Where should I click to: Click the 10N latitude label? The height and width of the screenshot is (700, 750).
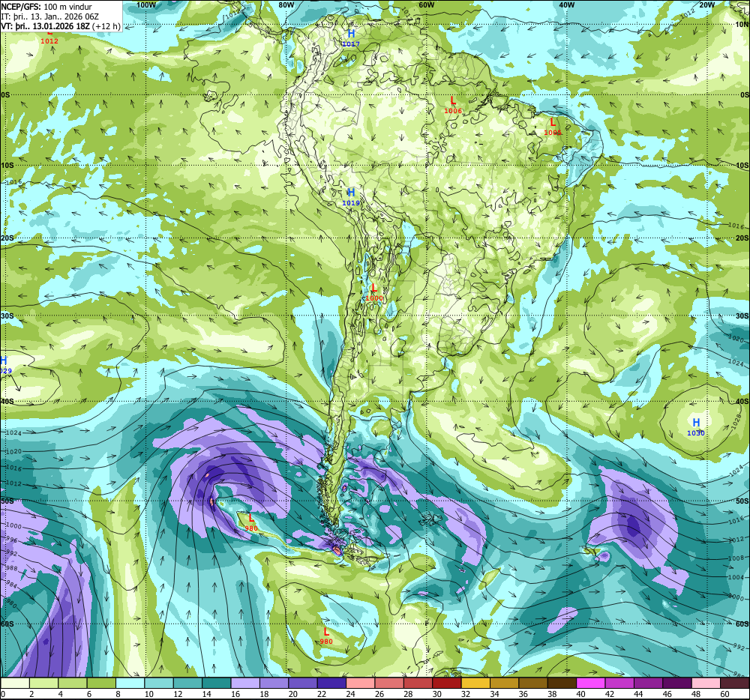(742, 25)
